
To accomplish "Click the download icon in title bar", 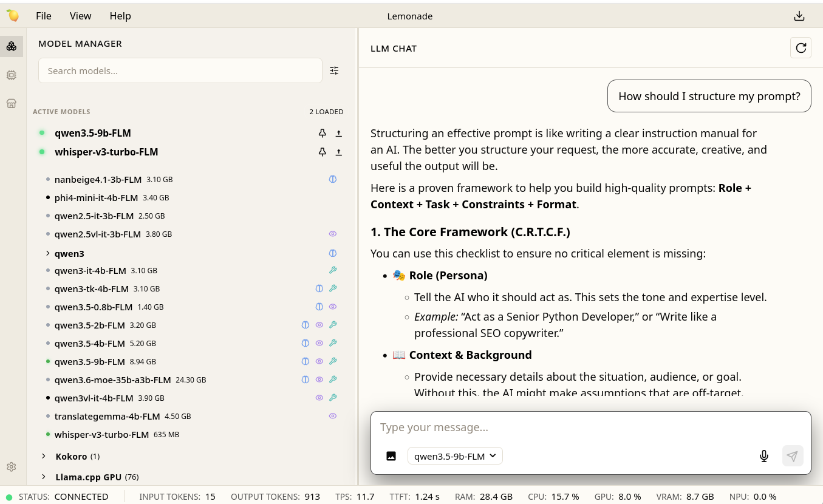I will click(x=799, y=16).
